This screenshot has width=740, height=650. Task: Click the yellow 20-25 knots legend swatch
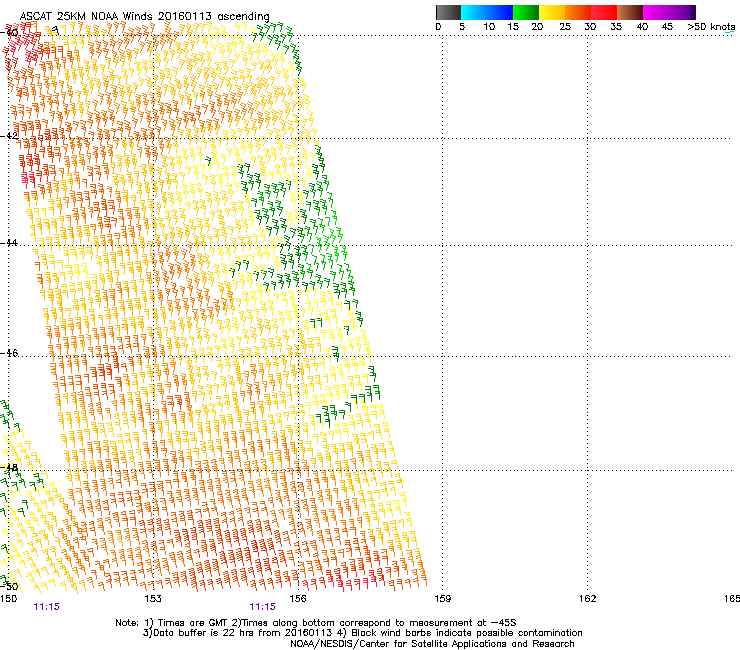552,12
